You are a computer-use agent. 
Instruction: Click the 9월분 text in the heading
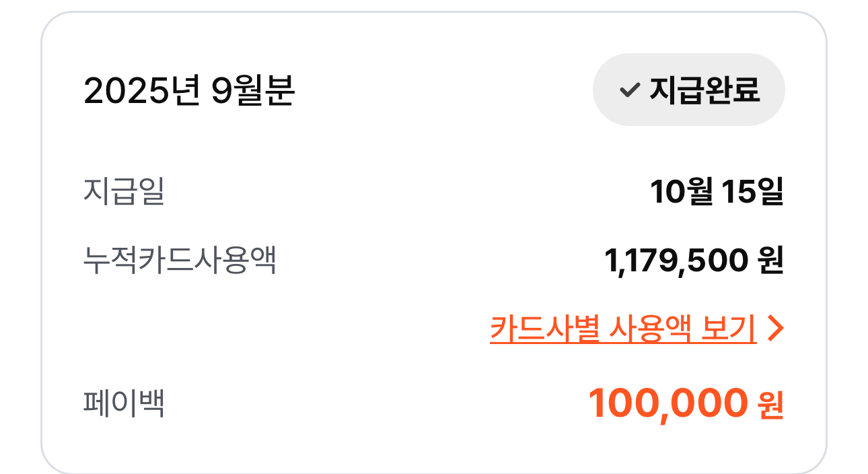(252, 92)
